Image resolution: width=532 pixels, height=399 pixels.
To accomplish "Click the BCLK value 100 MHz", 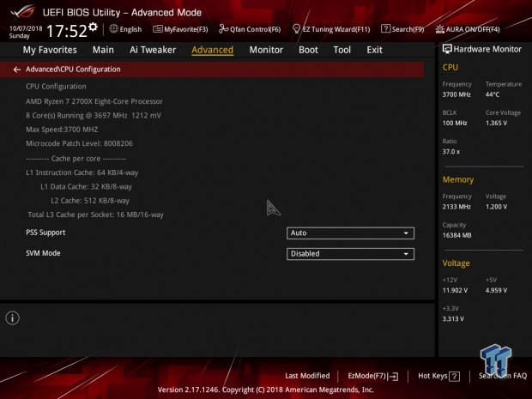I will click(x=455, y=123).
